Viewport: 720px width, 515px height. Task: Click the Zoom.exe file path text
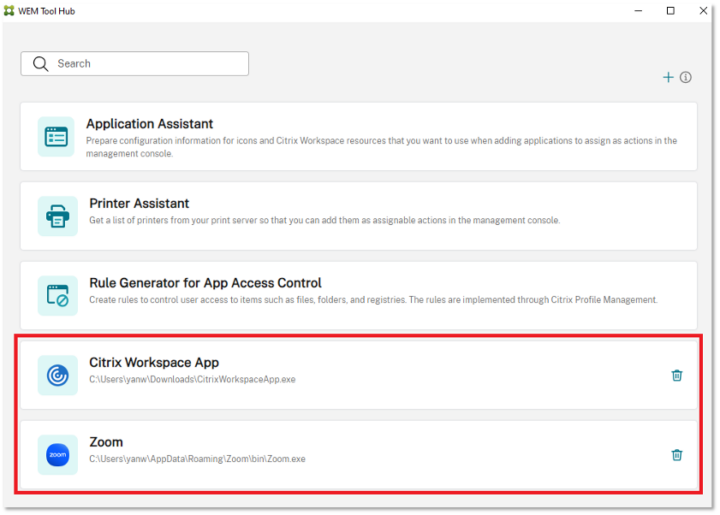pos(197,459)
